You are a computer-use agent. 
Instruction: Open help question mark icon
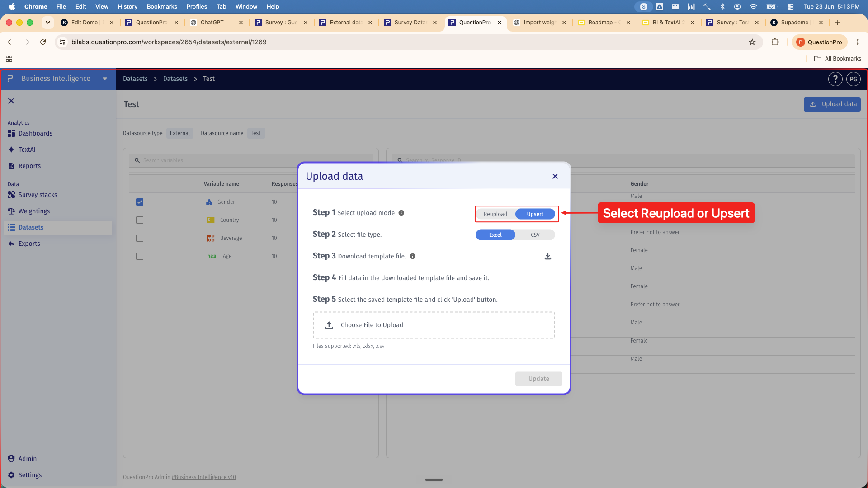tap(835, 79)
